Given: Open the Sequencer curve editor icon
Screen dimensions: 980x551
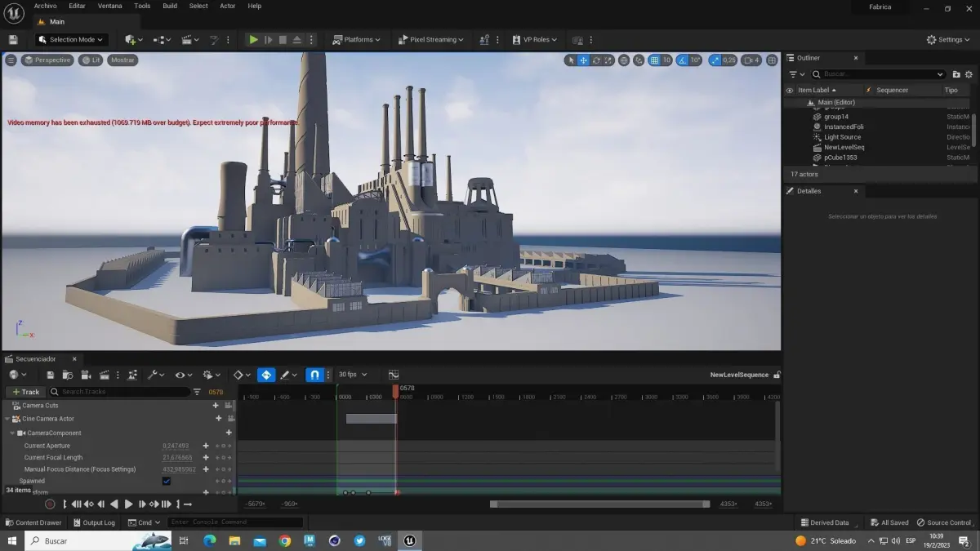Looking at the screenshot, I should coord(393,375).
